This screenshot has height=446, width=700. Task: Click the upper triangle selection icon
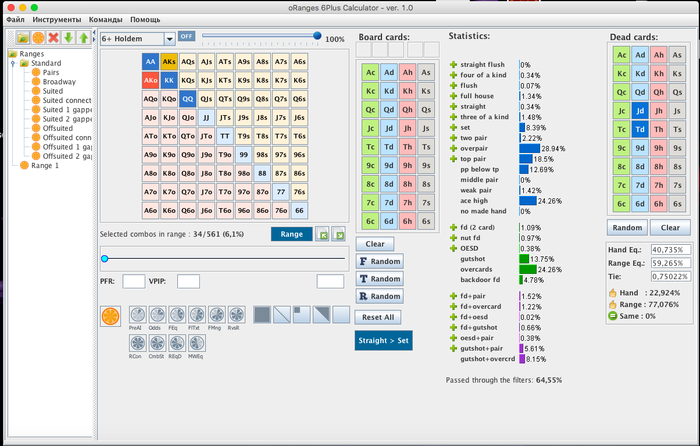click(321, 315)
